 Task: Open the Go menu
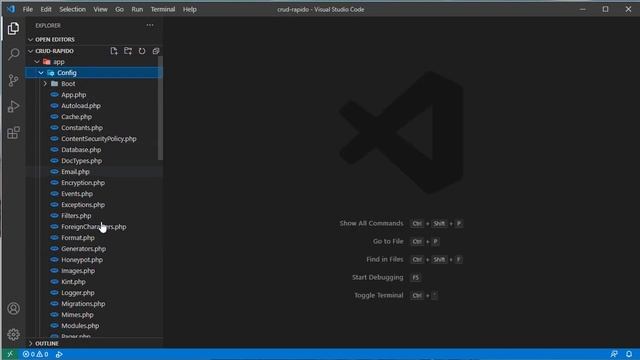point(119,9)
